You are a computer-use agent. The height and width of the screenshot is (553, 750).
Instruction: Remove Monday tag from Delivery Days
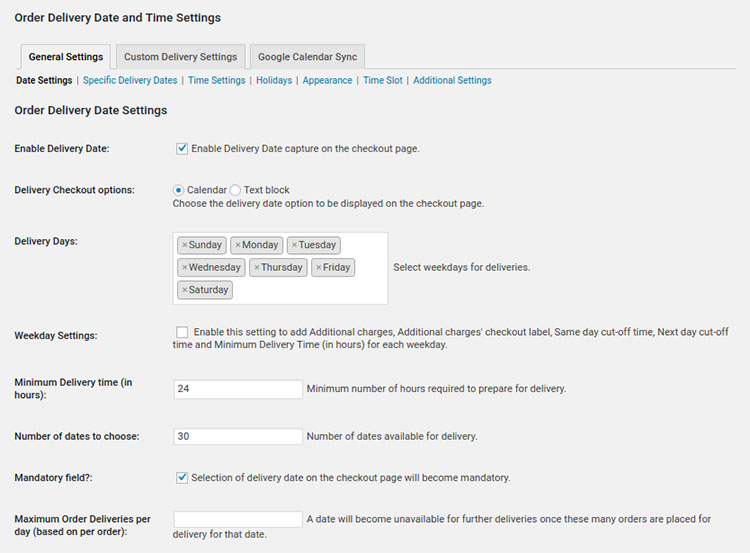point(238,245)
